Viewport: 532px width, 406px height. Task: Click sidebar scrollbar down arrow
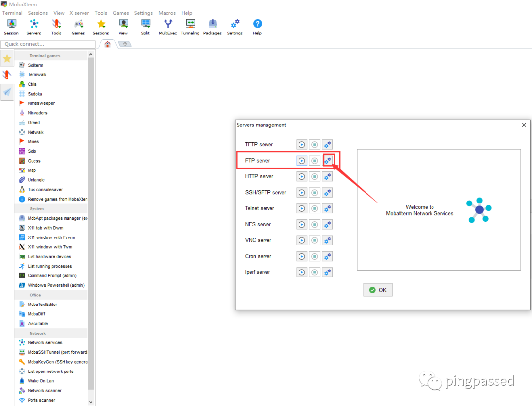click(91, 402)
